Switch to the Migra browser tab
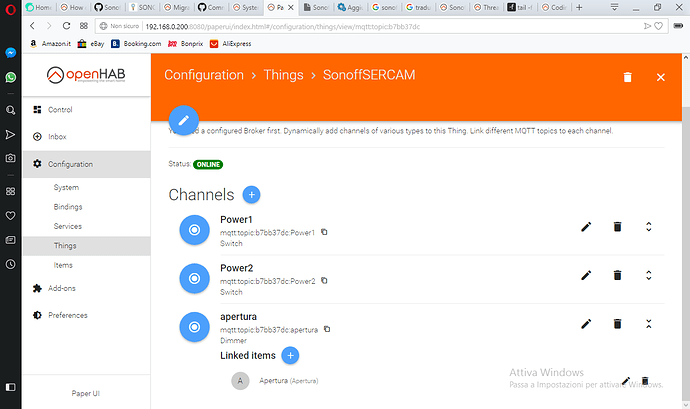Screen dimensions: 690x409 (177, 7)
